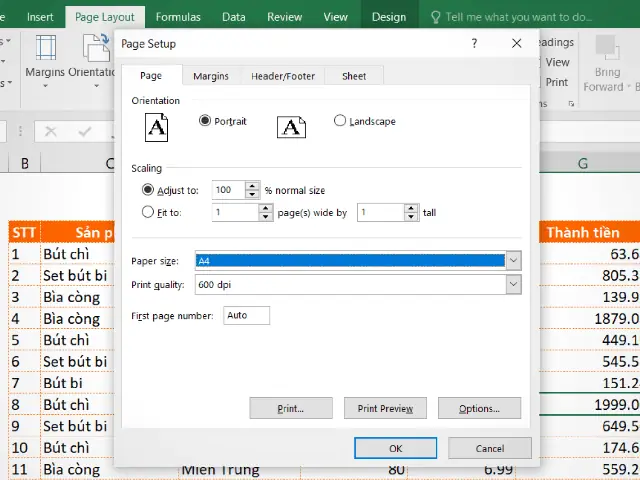Image resolution: width=640 pixels, height=480 pixels.
Task: Choose the Adjust to scaling option
Action: (147, 190)
